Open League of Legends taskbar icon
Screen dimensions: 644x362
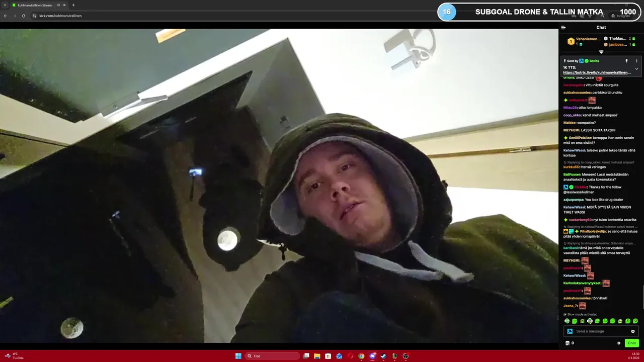(394, 356)
